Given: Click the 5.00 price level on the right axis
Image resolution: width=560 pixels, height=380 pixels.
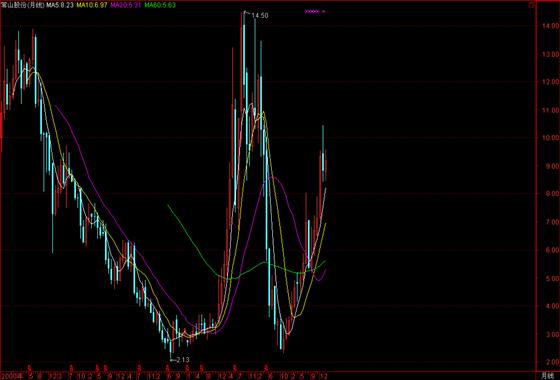Looking at the screenshot, I should coord(550,278).
